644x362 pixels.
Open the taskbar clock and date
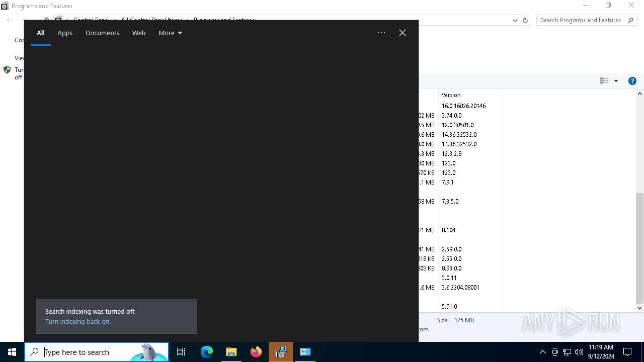601,352
